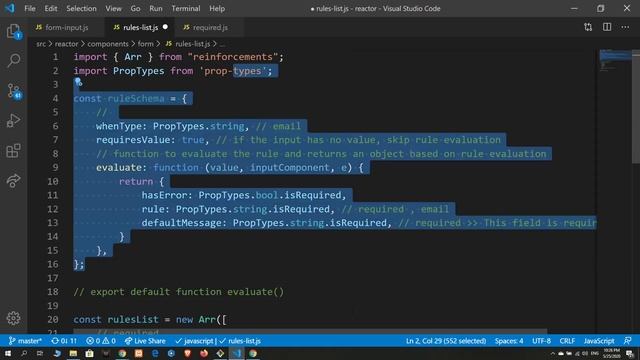Open Brave browser from taskbar
This screenshot has height=360, width=640.
188,353
